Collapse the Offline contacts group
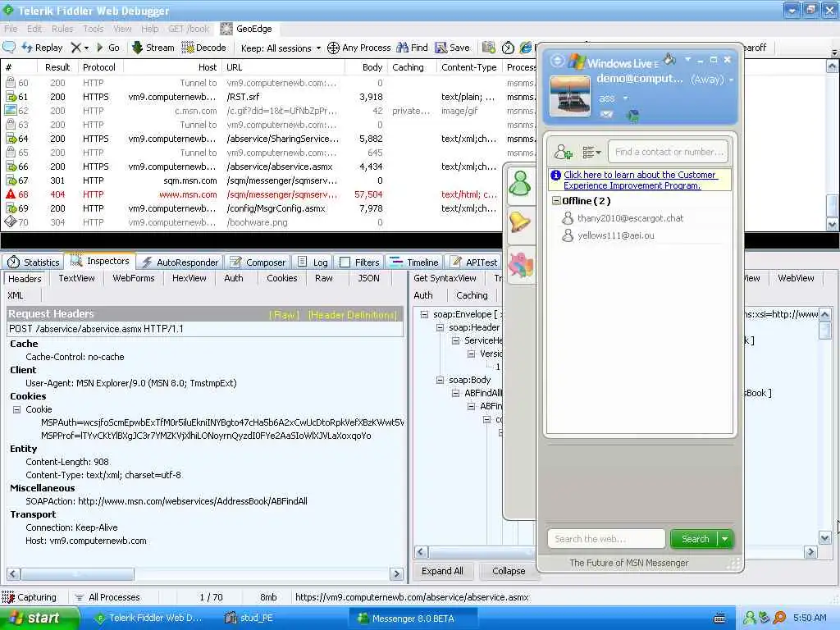This screenshot has height=630, width=840. [556, 201]
